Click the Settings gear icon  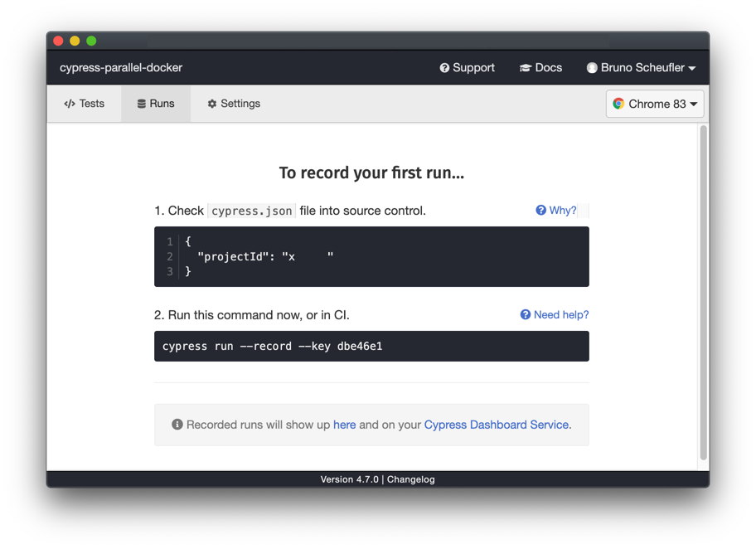(212, 104)
